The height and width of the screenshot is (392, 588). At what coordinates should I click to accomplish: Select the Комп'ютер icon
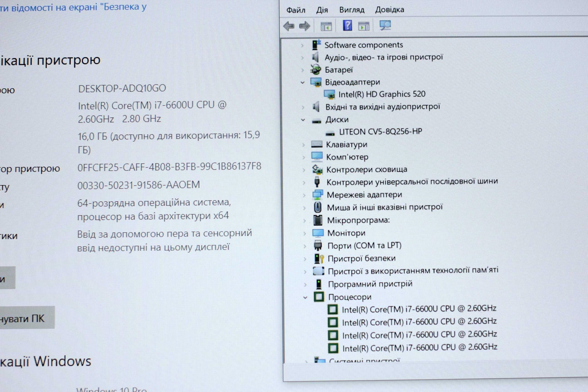pyautogui.click(x=317, y=157)
